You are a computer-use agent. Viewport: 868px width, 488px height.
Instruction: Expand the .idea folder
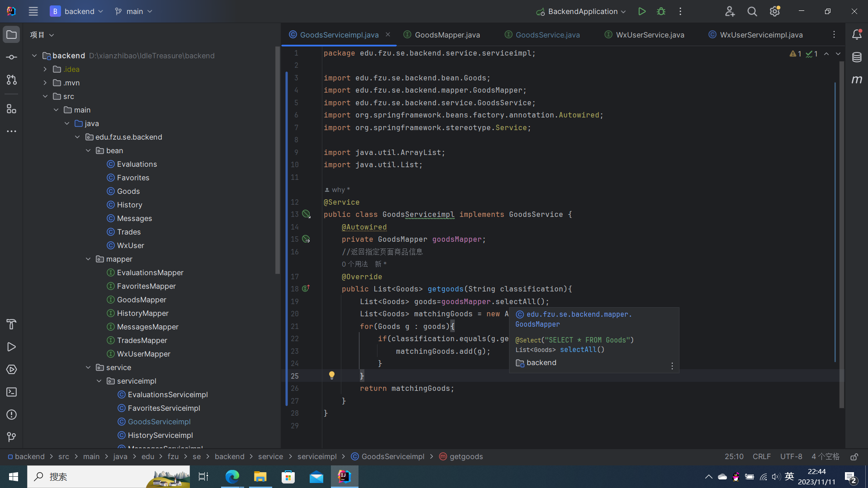[x=45, y=69]
